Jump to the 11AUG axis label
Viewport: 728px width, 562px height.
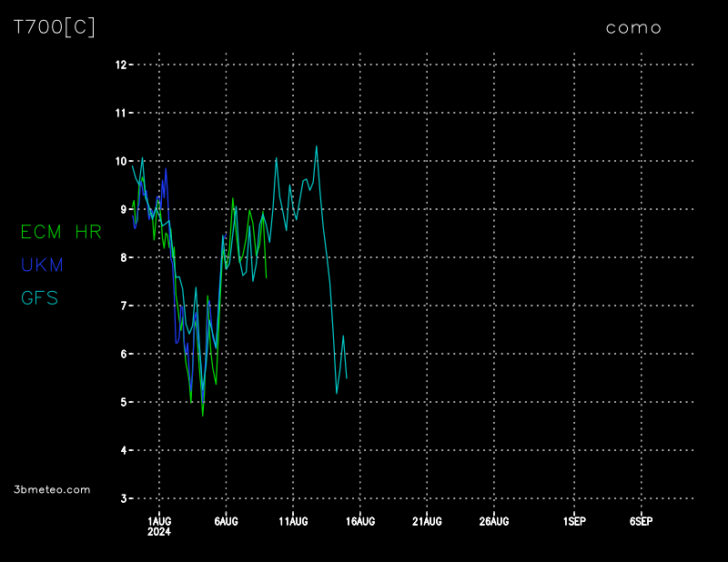point(293,521)
